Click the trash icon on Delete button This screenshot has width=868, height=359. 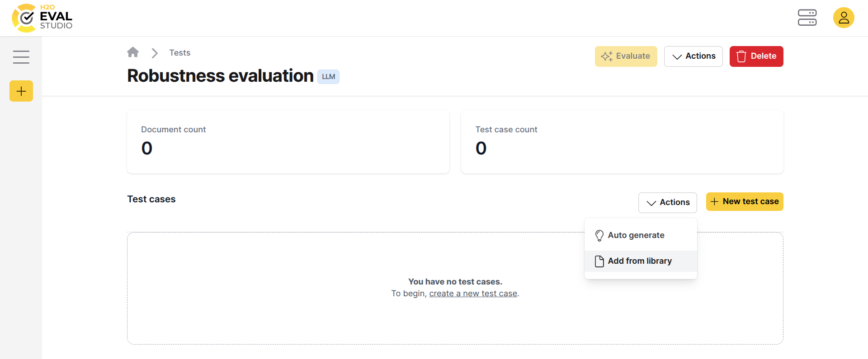741,56
